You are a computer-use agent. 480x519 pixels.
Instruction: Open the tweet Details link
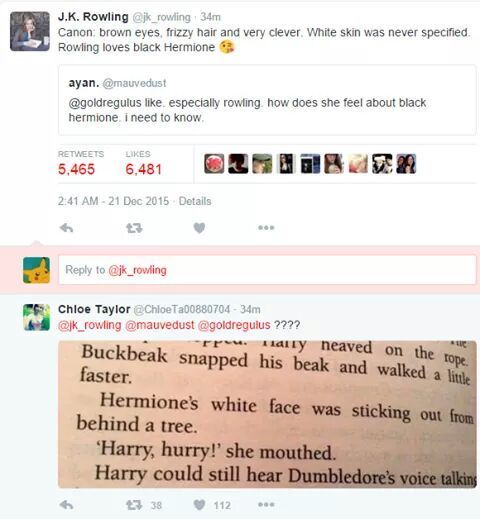click(195, 201)
